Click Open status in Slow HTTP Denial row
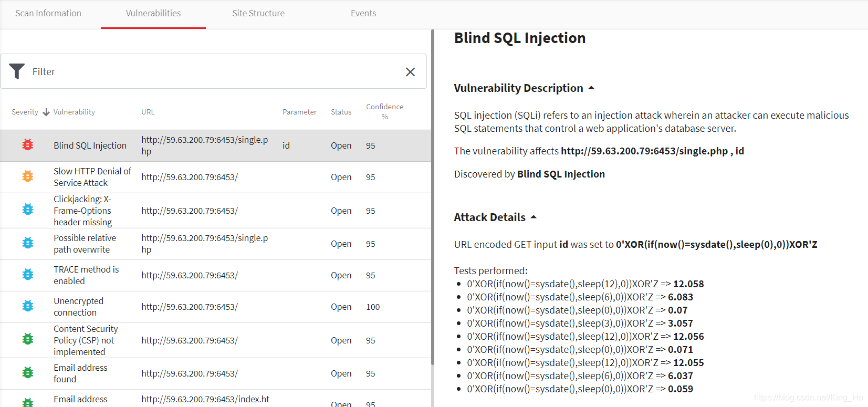 [x=341, y=177]
